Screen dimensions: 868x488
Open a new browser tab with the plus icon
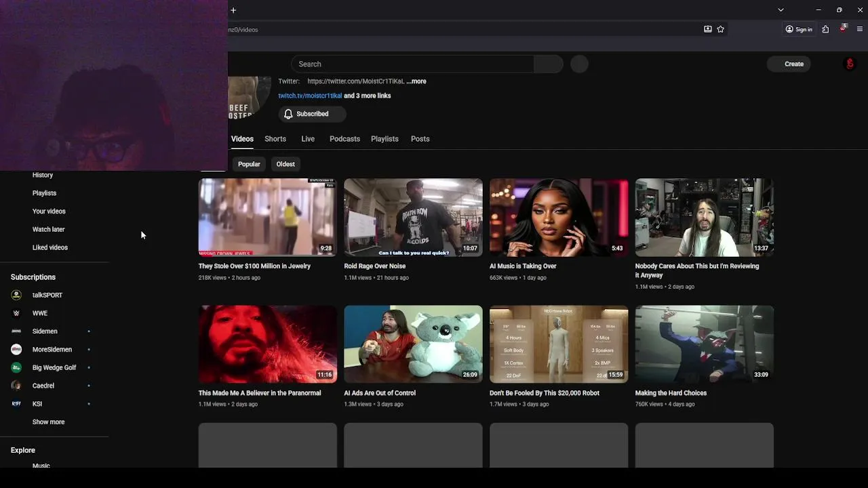pos(233,10)
